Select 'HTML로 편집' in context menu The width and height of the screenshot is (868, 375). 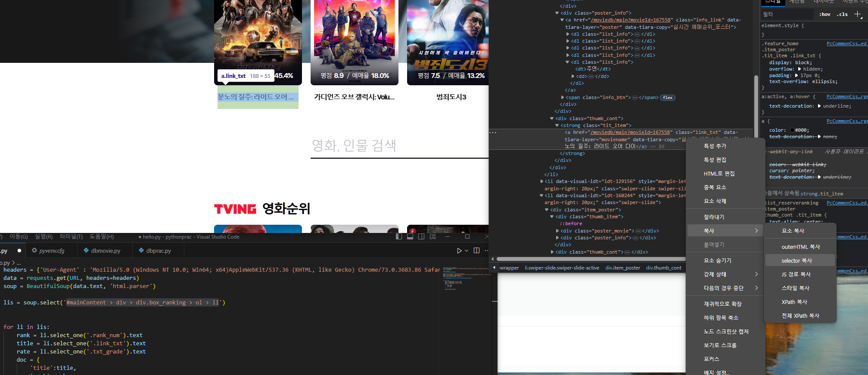pyautogui.click(x=725, y=174)
